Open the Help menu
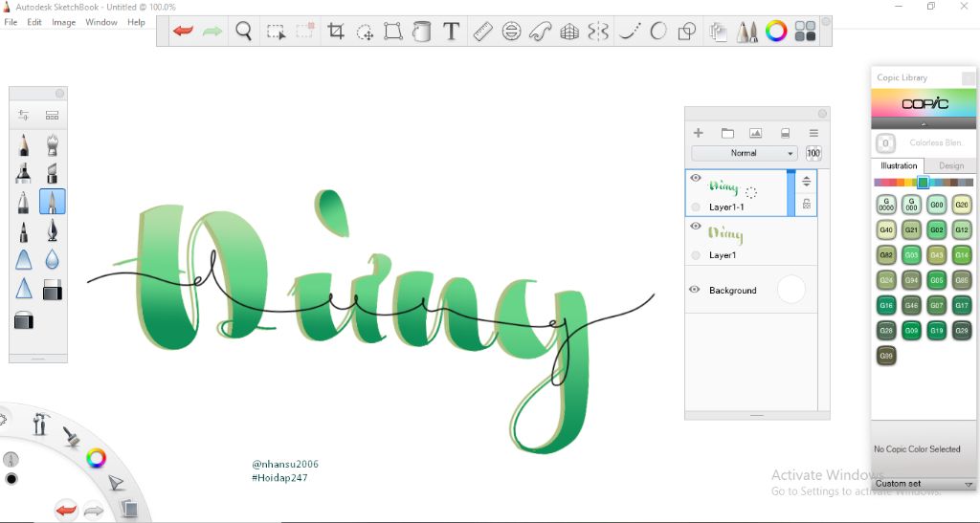 click(136, 22)
